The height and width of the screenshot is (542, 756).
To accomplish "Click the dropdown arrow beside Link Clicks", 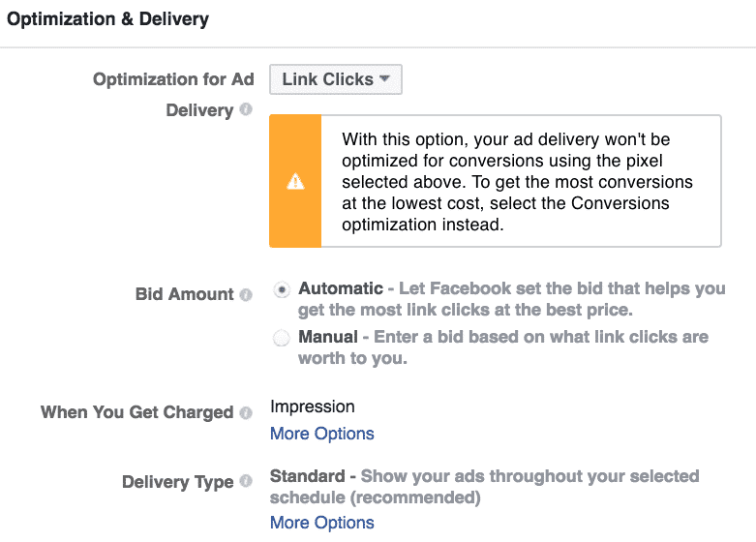I will (384, 78).
